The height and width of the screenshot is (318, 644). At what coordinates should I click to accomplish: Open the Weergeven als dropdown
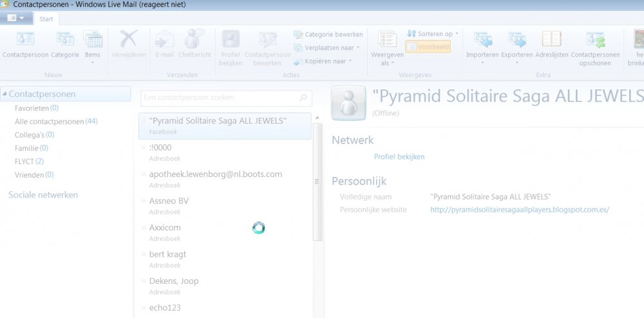[387, 47]
